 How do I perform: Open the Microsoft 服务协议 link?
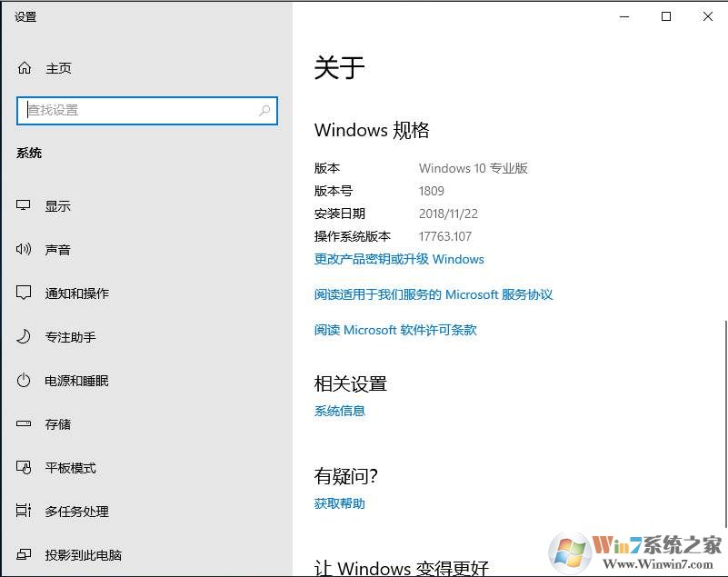tap(434, 294)
